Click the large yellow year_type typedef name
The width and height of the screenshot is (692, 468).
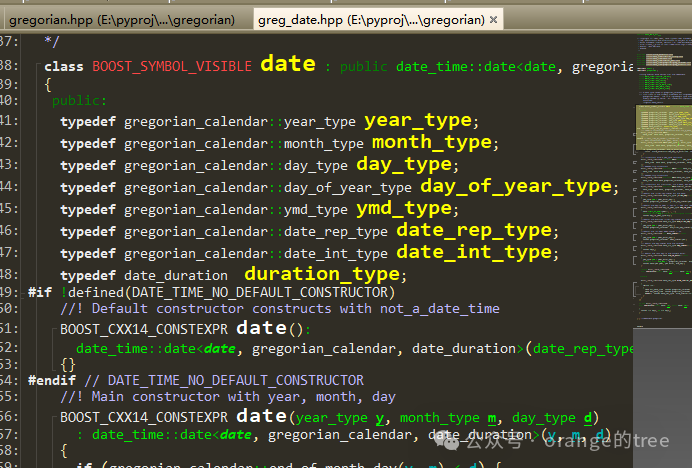[418, 121]
